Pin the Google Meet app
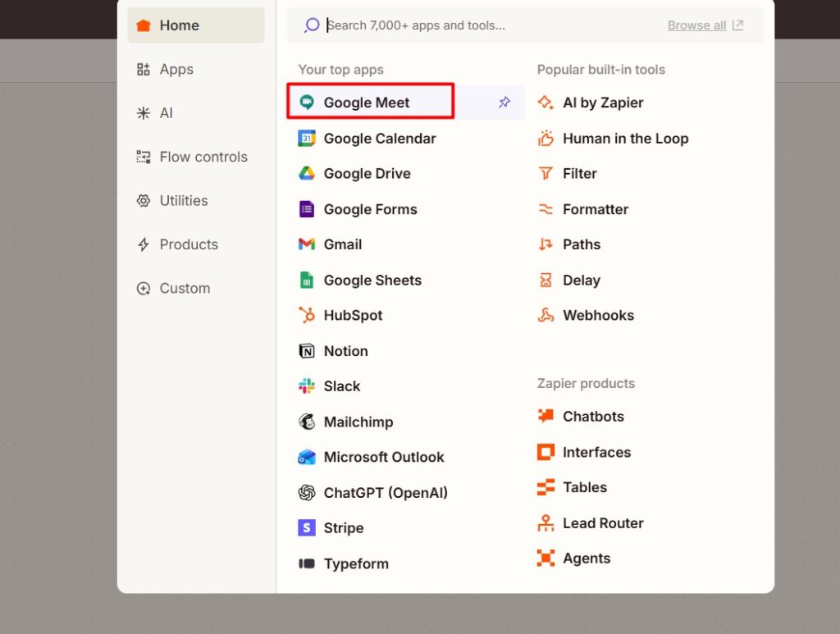The image size is (840, 634). pyautogui.click(x=503, y=102)
